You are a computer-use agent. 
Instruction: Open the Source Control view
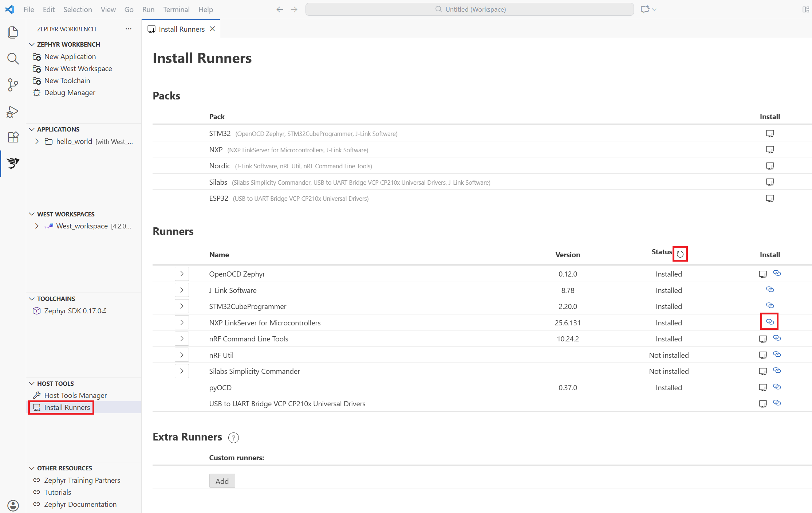coord(13,85)
